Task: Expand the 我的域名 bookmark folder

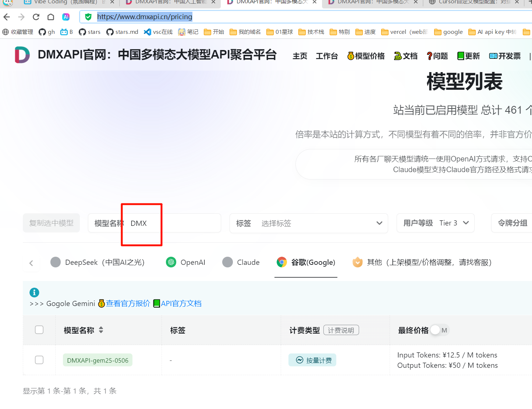Action: click(x=245, y=32)
